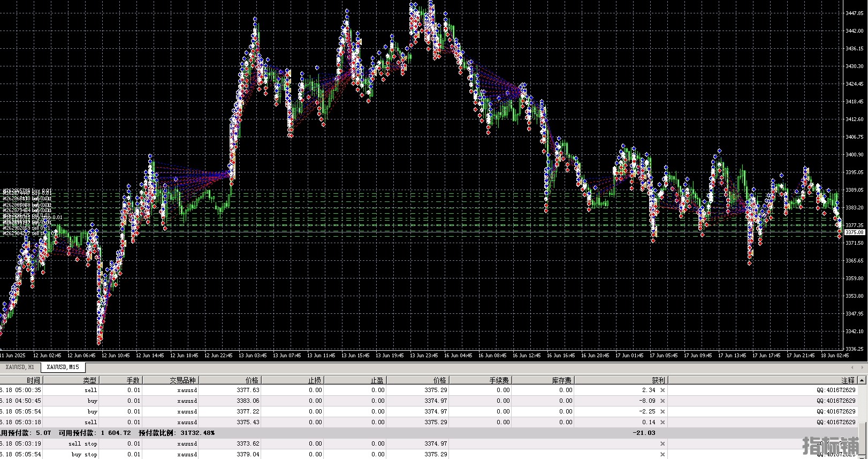Click the total profit value -21.03

(644, 433)
